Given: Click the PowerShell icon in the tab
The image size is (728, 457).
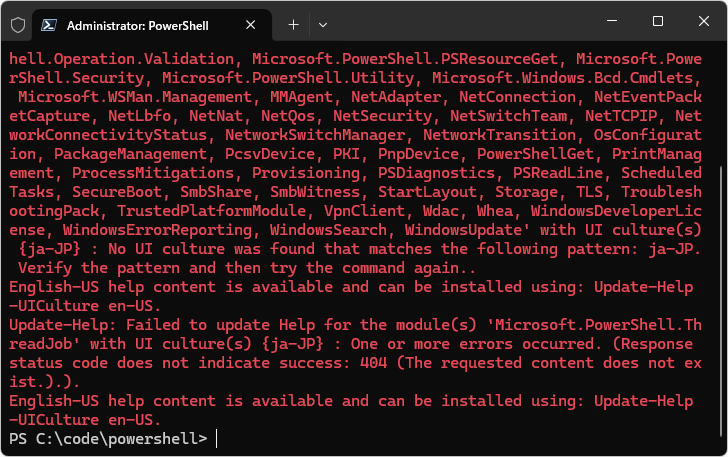Looking at the screenshot, I should click(x=48, y=23).
